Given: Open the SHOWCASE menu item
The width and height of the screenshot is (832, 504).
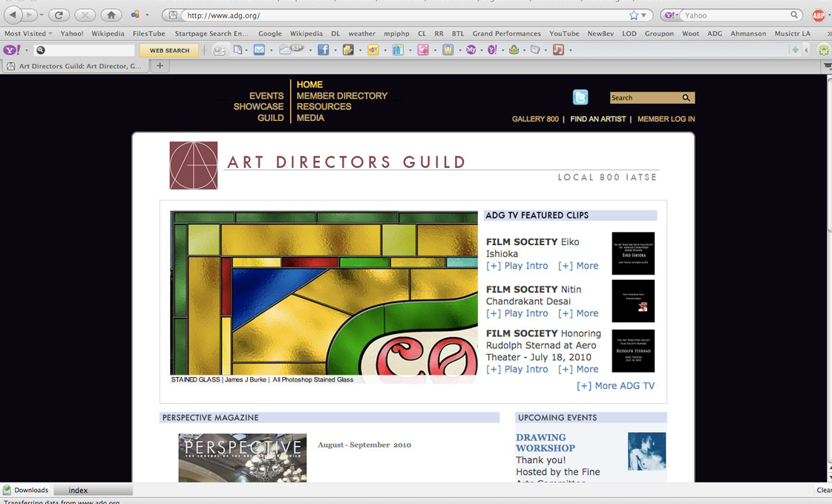Looking at the screenshot, I should tap(258, 107).
